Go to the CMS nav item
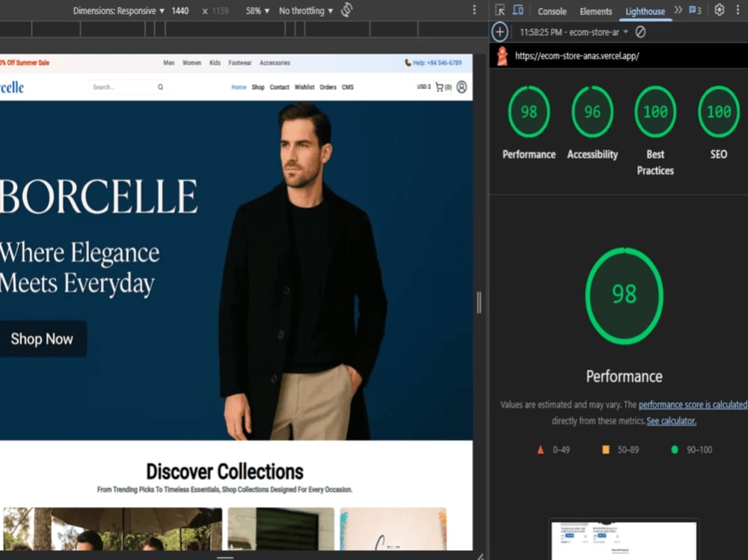The width and height of the screenshot is (748, 560). (x=348, y=87)
